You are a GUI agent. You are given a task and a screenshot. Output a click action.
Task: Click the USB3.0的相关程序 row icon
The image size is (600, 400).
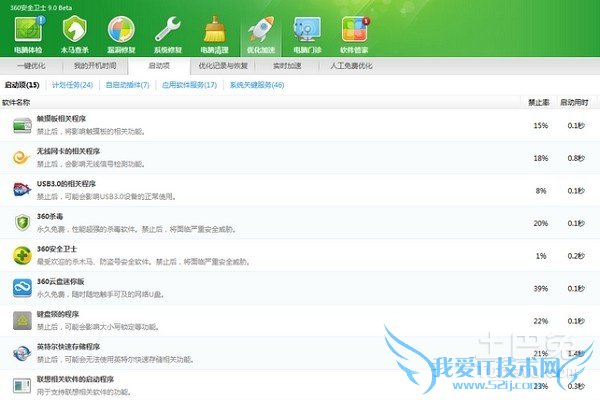22,190
